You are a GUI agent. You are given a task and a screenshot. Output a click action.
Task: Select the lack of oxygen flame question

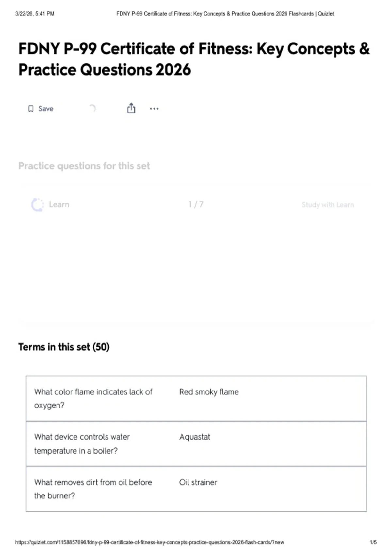(x=93, y=398)
